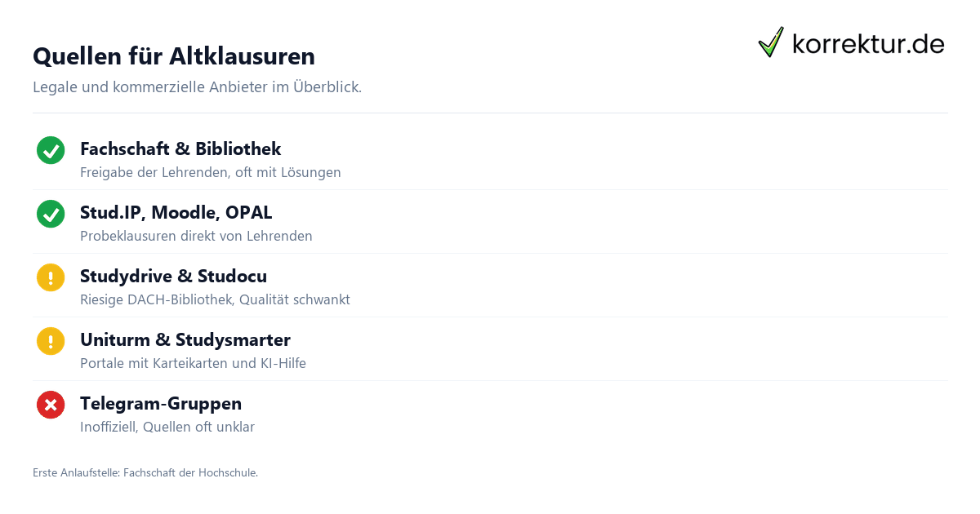Click description Riesige DACH-Bibliothek, Qualität schwankt

coord(215,300)
